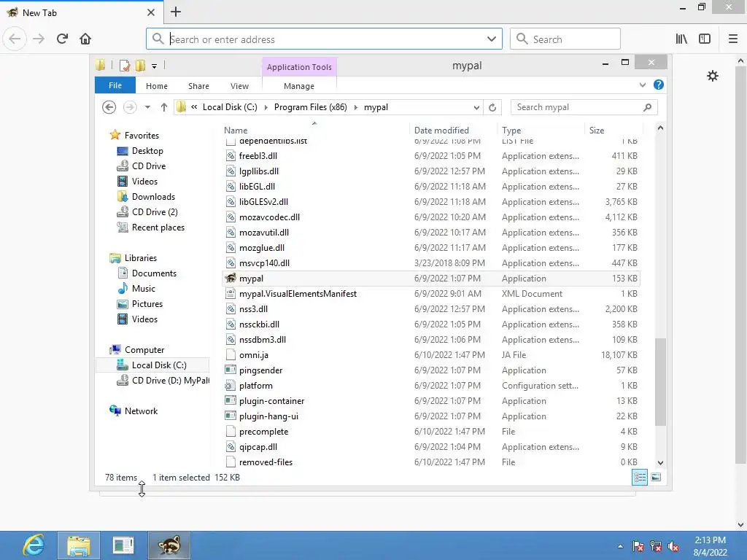The width and height of the screenshot is (747, 560).
Task: Switch to Details view icon
Action: [639, 477]
